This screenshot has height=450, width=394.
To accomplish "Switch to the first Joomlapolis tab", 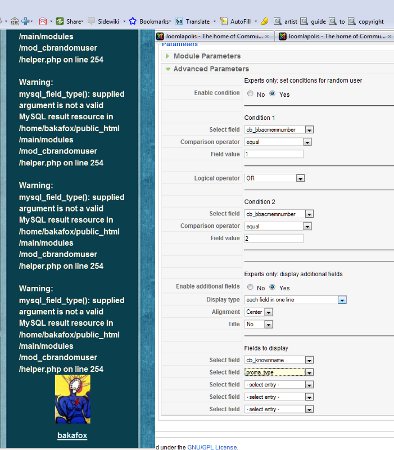I will pos(214,36).
